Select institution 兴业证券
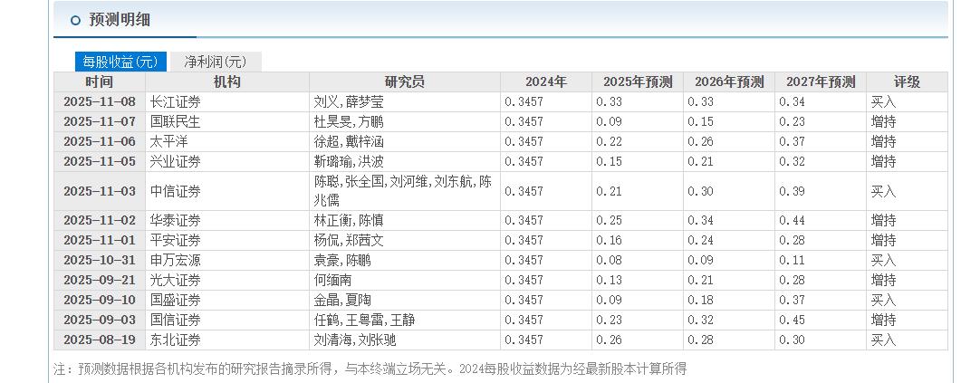This screenshot has height=383, width=980. (x=176, y=162)
